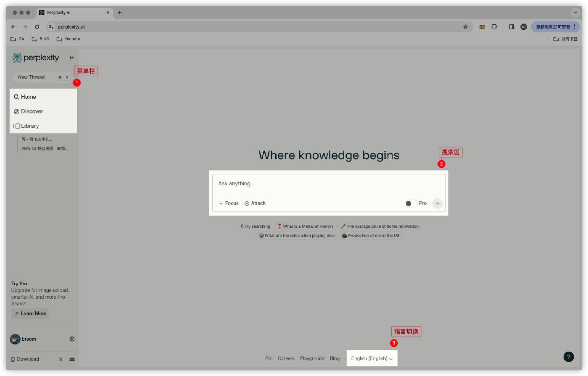Start a New Thread

pos(32,77)
